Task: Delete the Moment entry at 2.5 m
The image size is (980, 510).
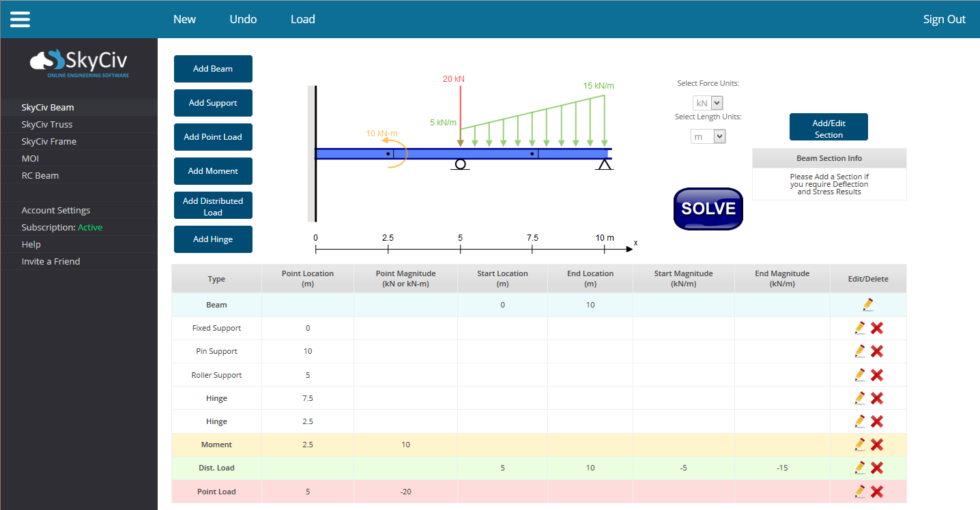Action: pos(877,444)
